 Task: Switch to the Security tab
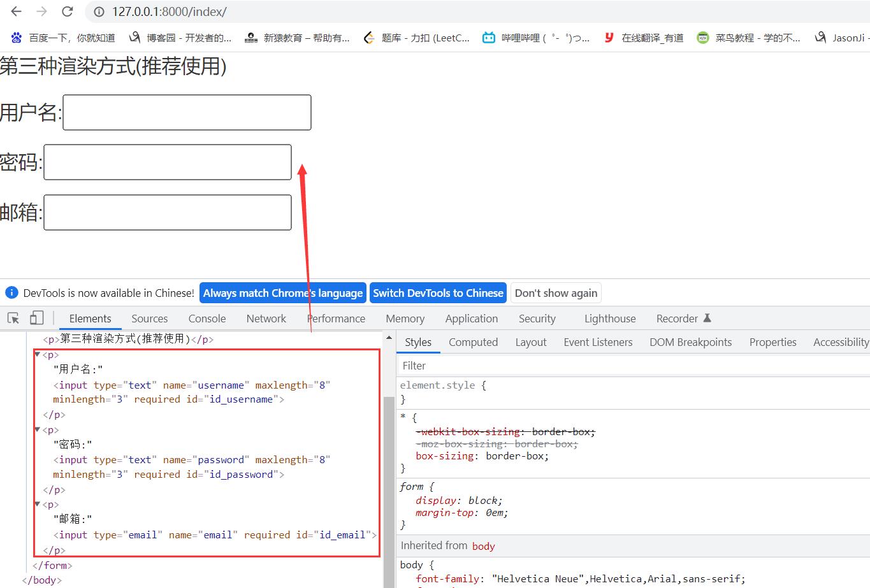[x=537, y=319]
